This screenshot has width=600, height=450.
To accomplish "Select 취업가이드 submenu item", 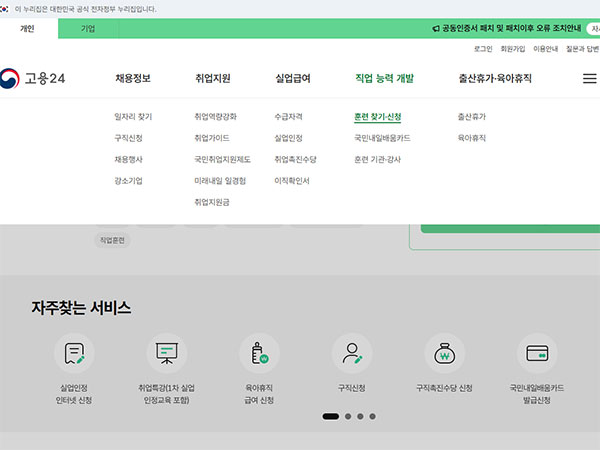I will point(212,138).
